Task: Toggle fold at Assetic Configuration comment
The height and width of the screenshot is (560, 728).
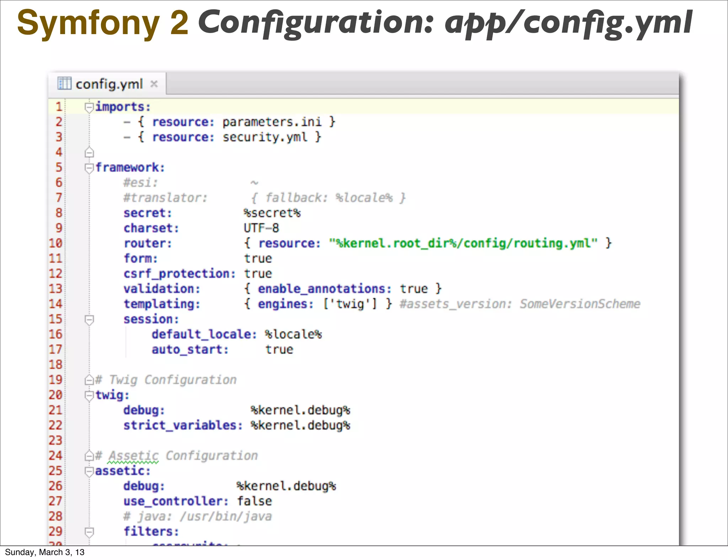Action: 89,456
